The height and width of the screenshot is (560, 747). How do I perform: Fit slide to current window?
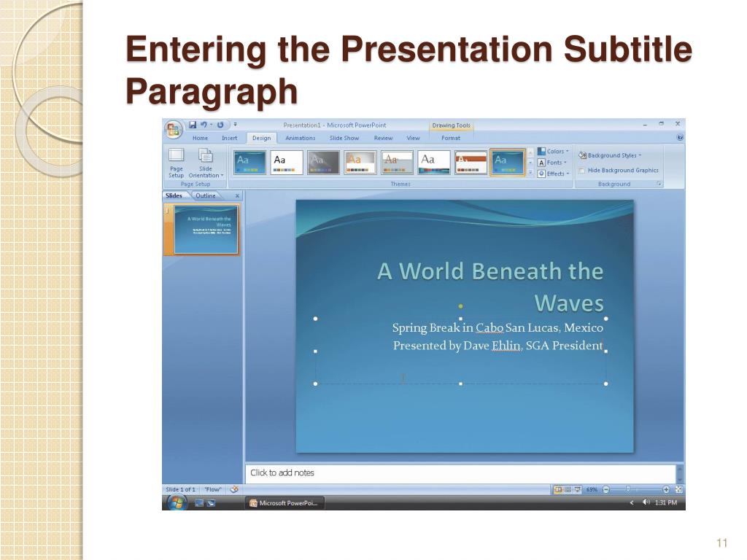click(679, 489)
